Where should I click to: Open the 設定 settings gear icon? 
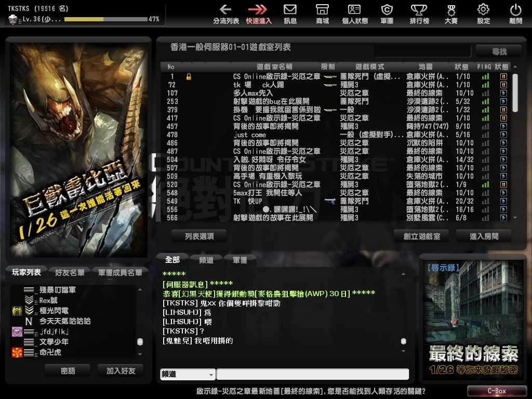click(x=483, y=10)
